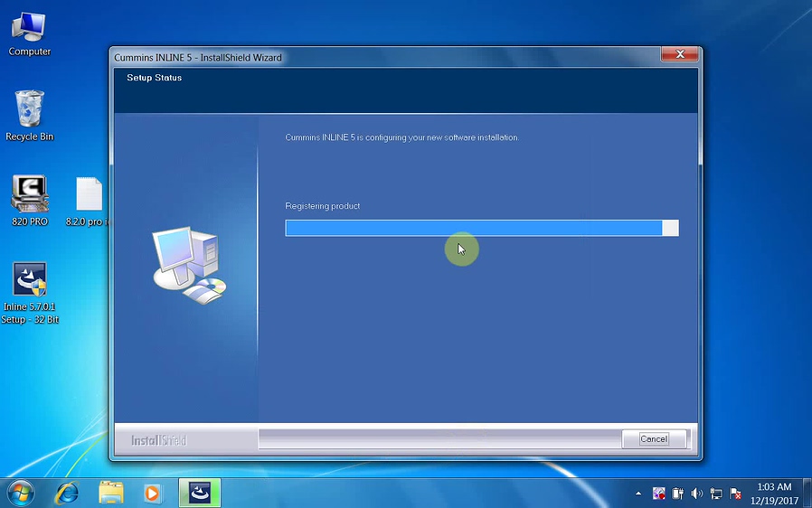Launch Internet Explorer from the taskbar
The image size is (812, 508).
[67, 493]
